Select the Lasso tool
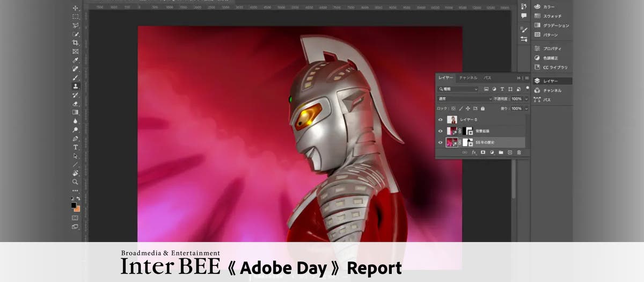Viewport: 644px width, 282px height. pyautogui.click(x=76, y=25)
